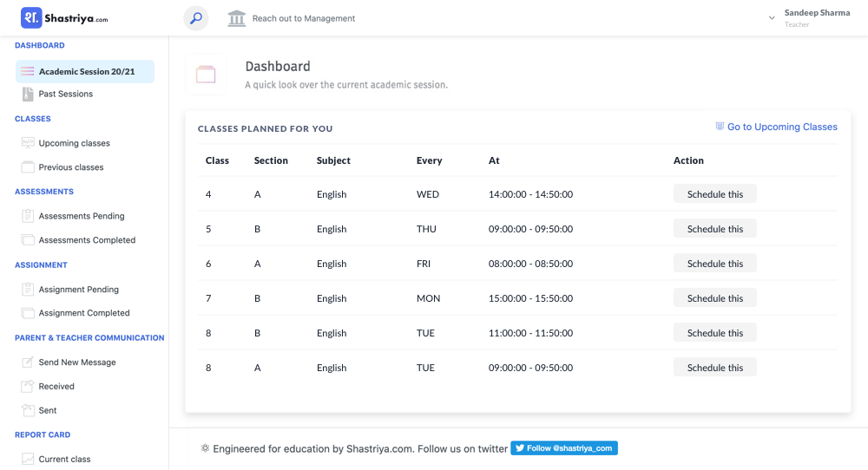This screenshot has height=470, width=868.
Task: Click the Assessments Pending clipboard icon
Action: tap(28, 216)
